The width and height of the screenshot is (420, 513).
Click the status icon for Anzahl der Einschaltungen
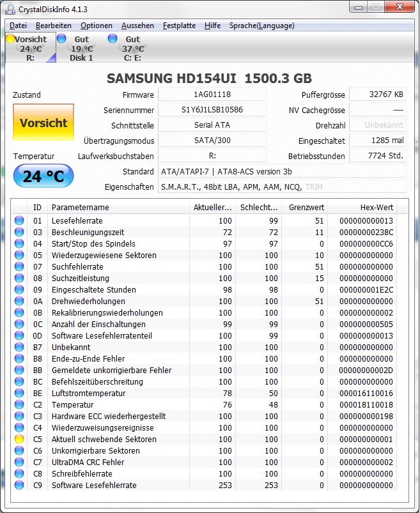pos(19,324)
